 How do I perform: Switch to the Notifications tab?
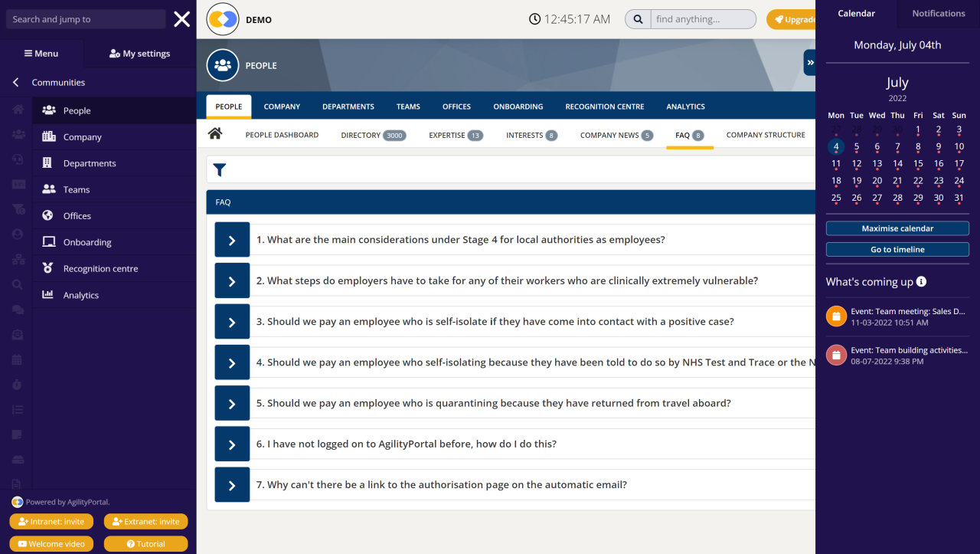[937, 13]
